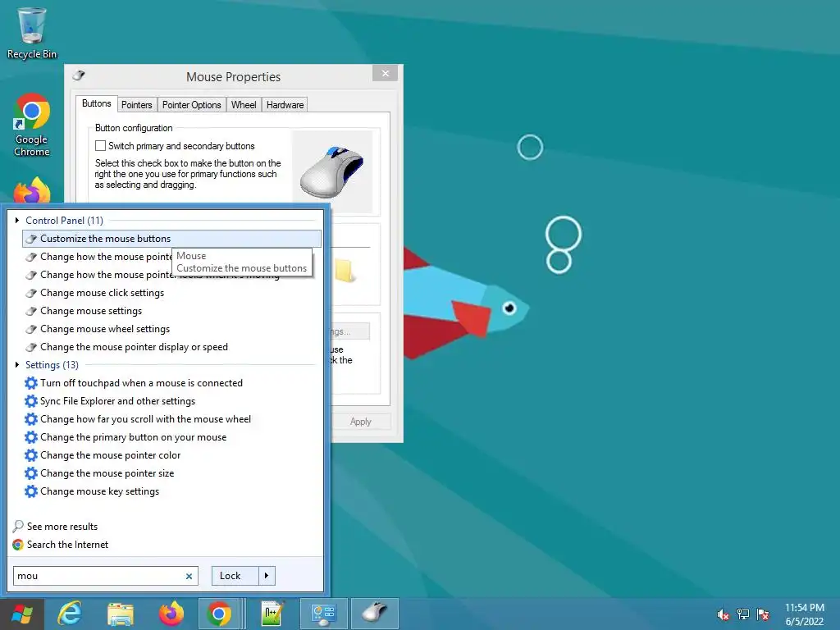
Task: Collapse the Settings (13) results group
Action: click(17, 365)
